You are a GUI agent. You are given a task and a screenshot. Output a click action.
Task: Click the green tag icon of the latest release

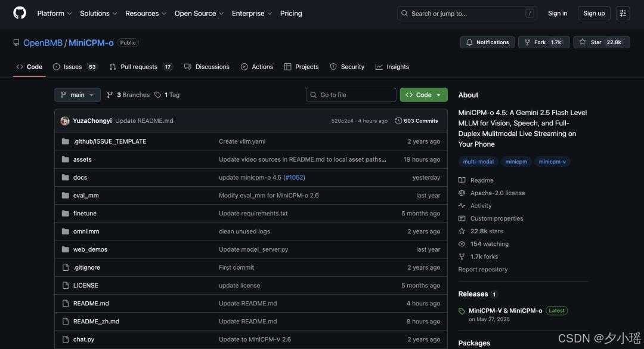[462, 311]
